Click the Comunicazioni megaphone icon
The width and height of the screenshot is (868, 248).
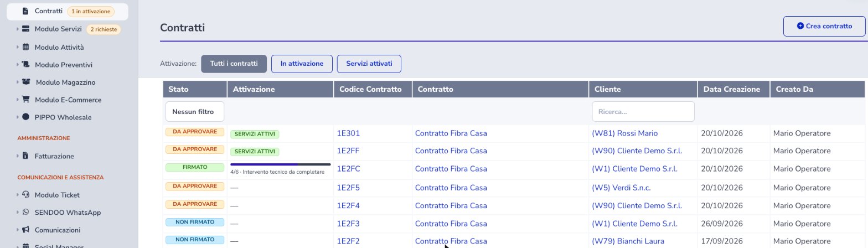click(25, 230)
